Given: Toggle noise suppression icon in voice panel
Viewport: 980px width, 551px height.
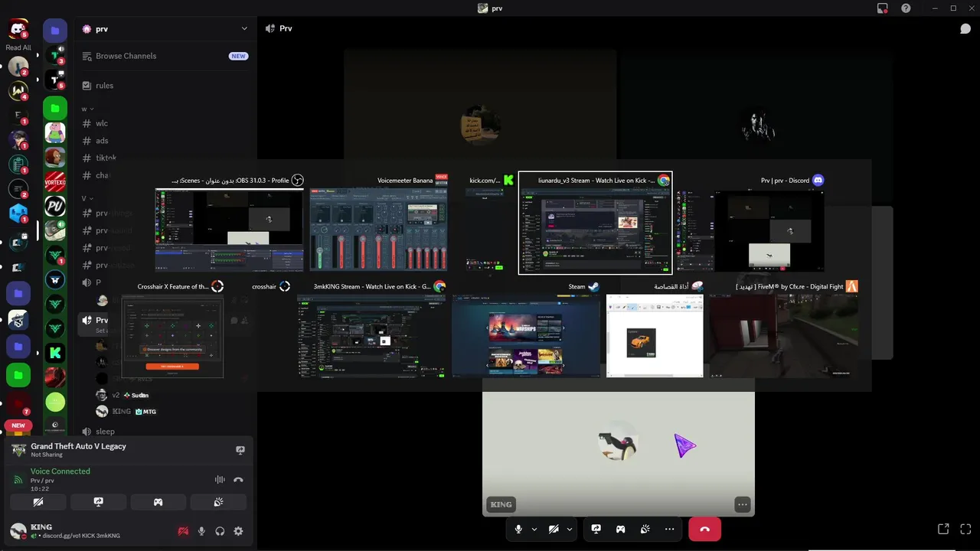Looking at the screenshot, I should tap(220, 480).
